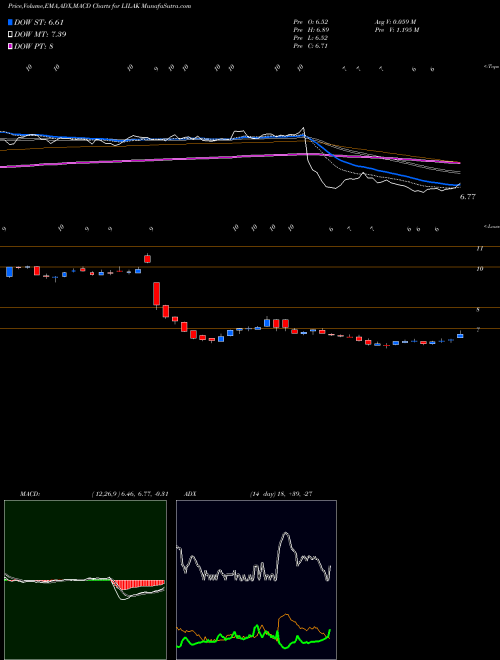Click the '<-Tops' label at right edge
The image size is (500, 660).
pyautogui.click(x=492, y=67)
